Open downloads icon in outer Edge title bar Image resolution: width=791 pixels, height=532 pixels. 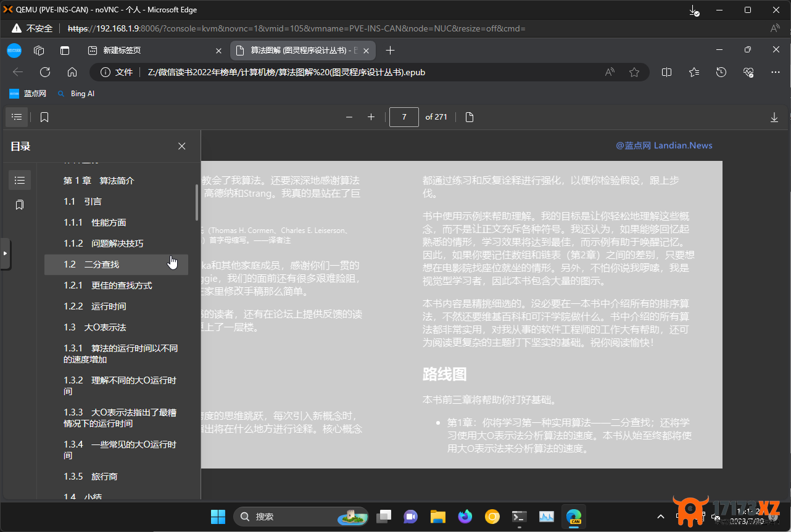coord(694,10)
